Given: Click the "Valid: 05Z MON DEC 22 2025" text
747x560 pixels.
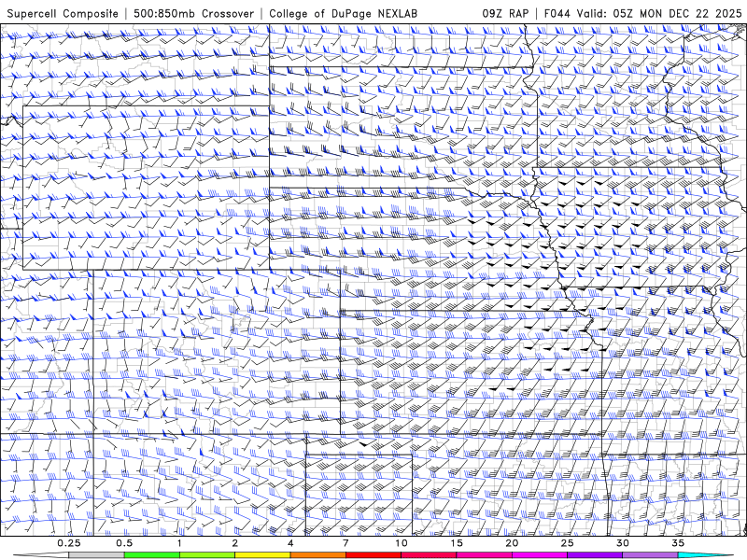Looking at the screenshot, I should tap(659, 14).
